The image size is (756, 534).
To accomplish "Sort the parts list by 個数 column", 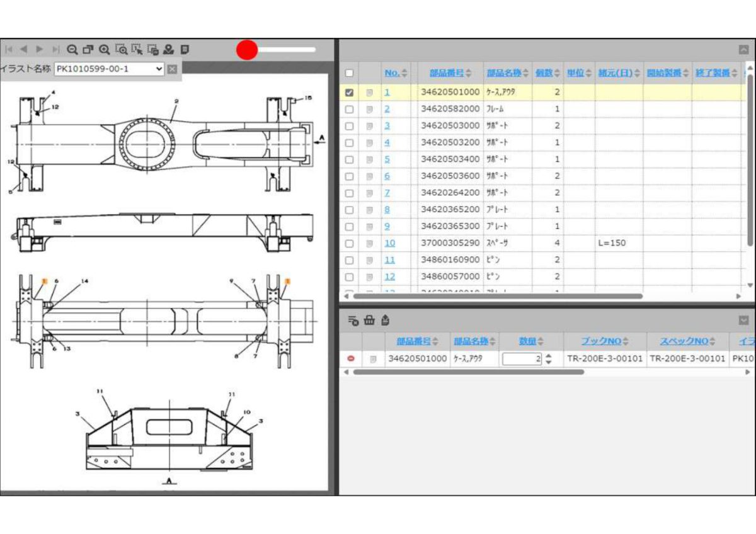I will (x=547, y=73).
